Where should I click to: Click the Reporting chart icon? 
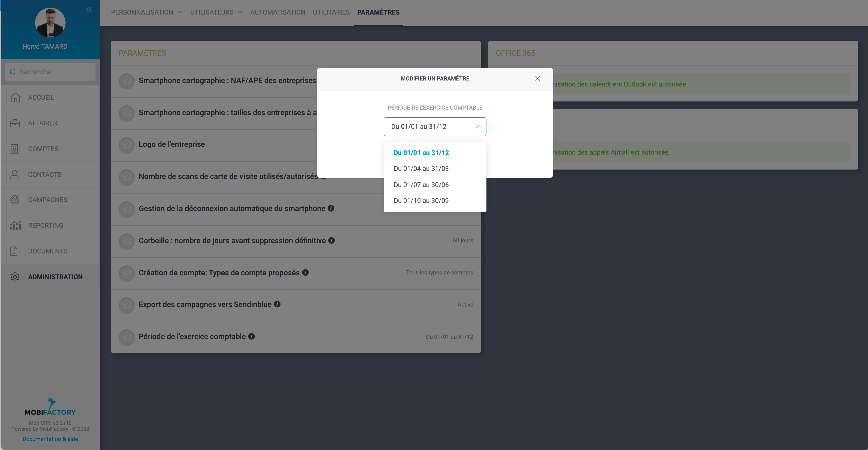coord(15,226)
